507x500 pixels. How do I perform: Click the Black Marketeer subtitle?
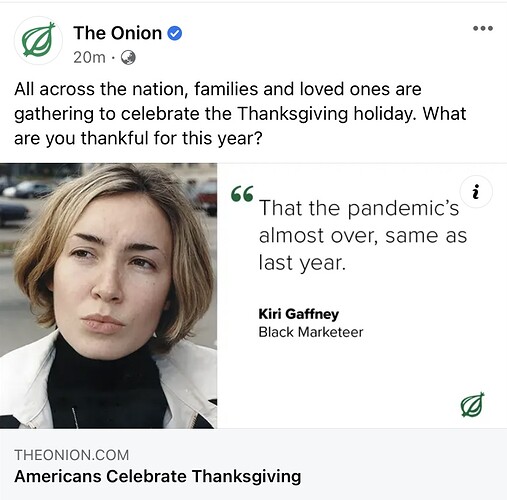pos(311,332)
